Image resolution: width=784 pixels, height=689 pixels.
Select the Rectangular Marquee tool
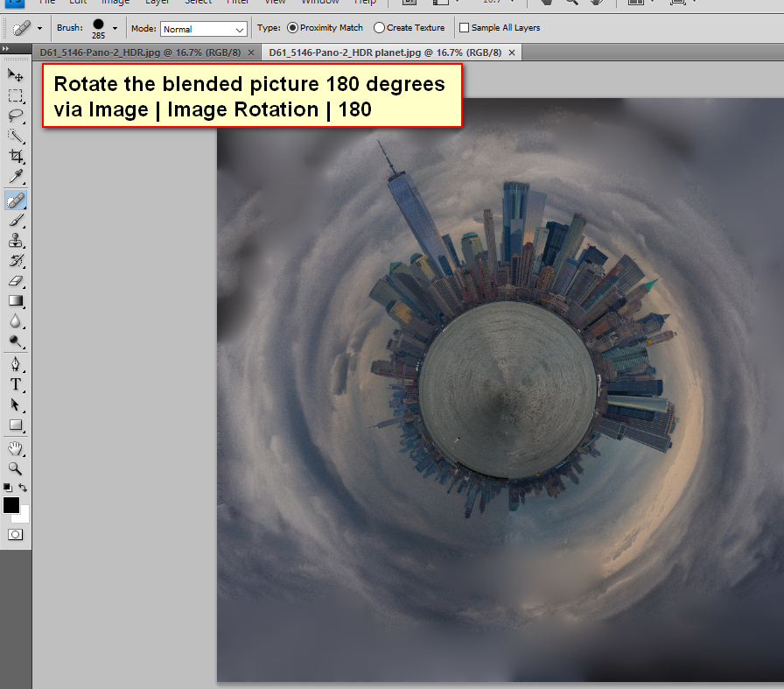(16, 95)
